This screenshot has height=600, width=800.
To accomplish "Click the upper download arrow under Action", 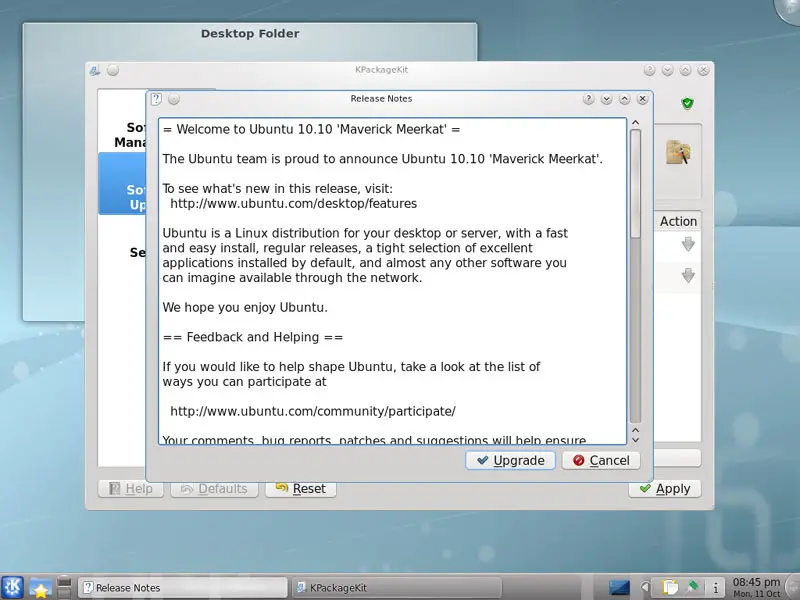I will point(688,244).
